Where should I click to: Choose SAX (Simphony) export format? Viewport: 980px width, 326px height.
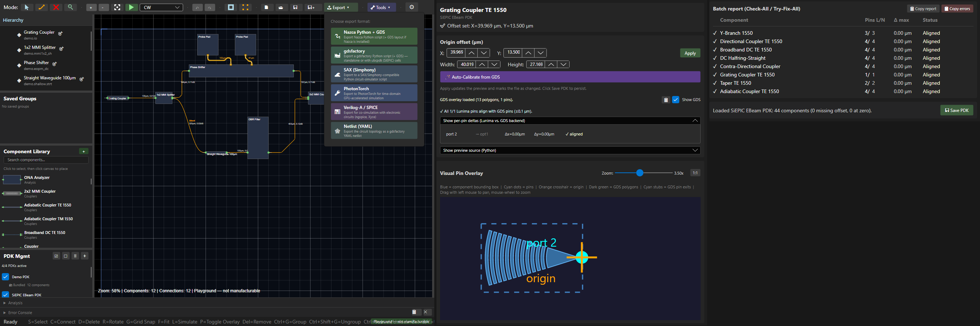point(374,74)
